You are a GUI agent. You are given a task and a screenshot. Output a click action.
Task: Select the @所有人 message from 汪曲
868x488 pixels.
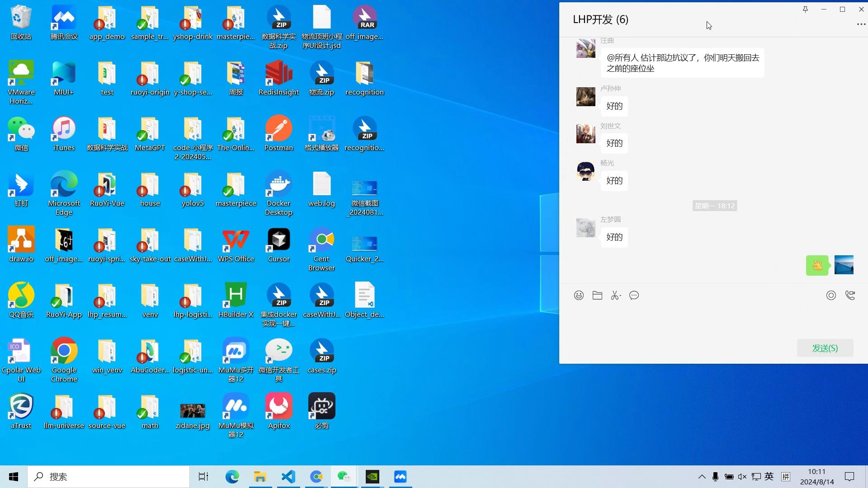[x=683, y=63]
